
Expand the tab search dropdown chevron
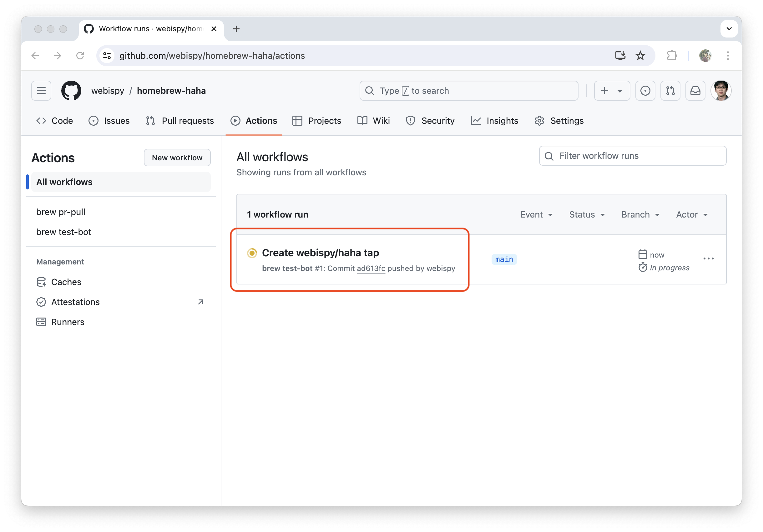click(x=729, y=29)
